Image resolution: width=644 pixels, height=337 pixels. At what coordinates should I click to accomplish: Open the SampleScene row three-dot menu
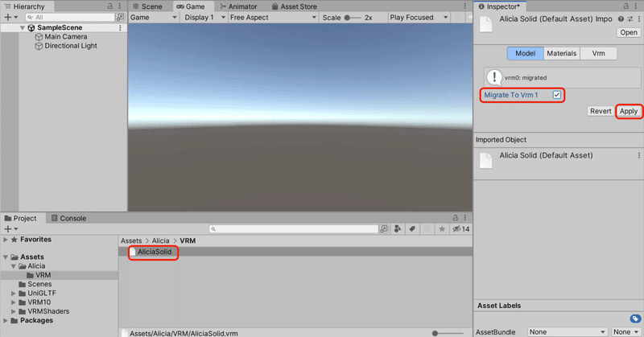click(x=120, y=27)
